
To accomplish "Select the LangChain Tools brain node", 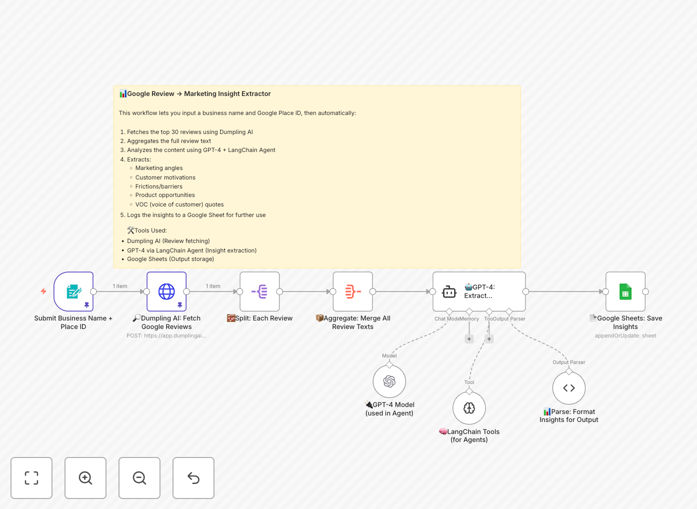I will [469, 408].
